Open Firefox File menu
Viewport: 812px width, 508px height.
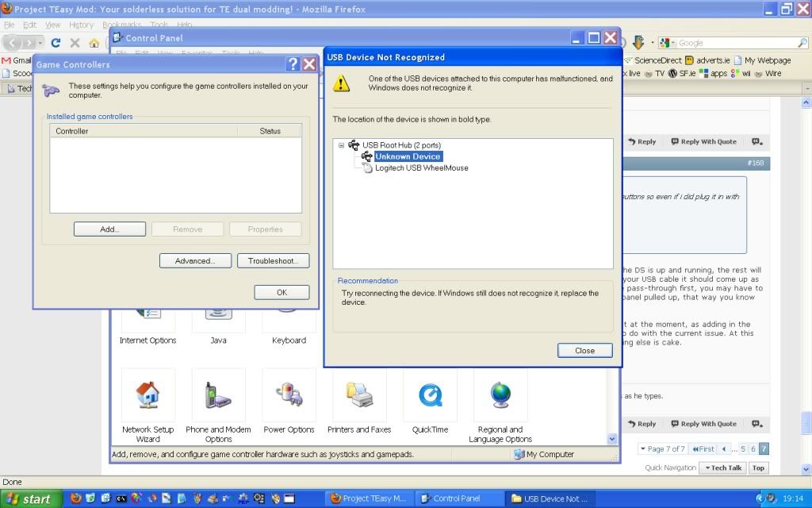tap(9, 25)
